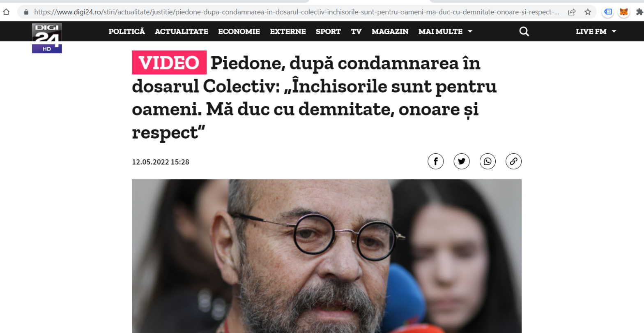Viewport: 644px width, 333px height.
Task: Open the MAGAZIN section link
Action: coord(390,32)
